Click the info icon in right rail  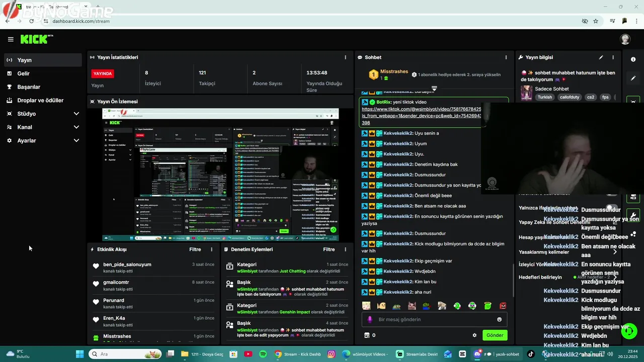[633, 59]
